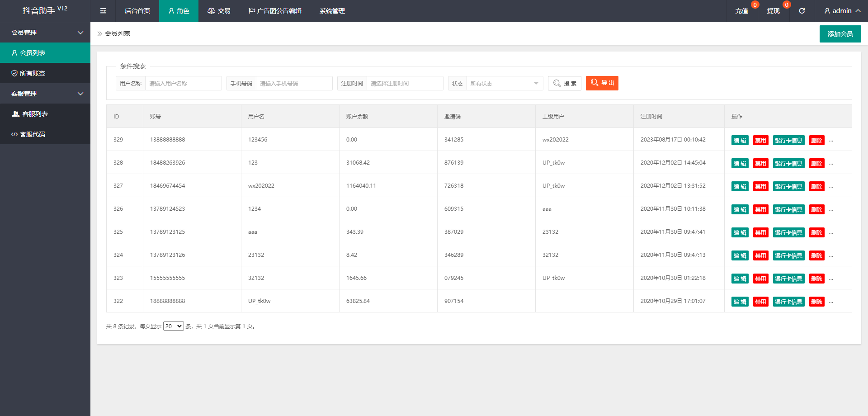Open the 所有状态 status dropdown
Screen dimensions: 868x416
pyautogui.click(x=504, y=83)
